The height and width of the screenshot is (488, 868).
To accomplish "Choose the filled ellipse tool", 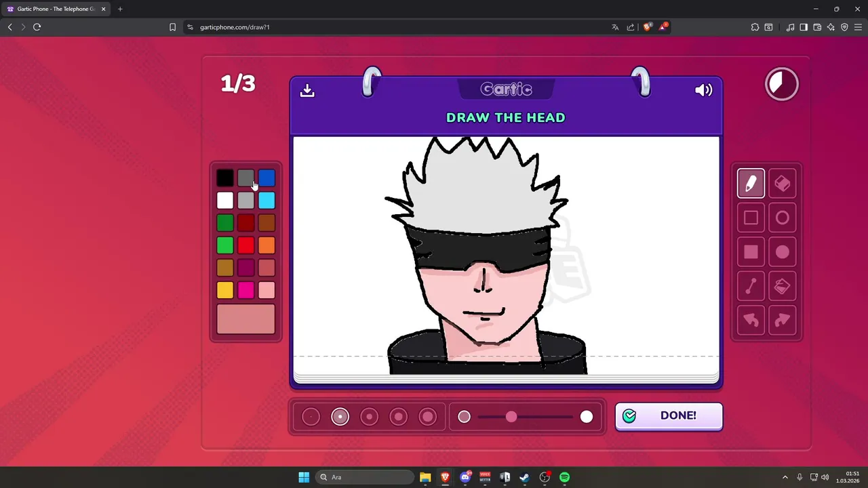I will (x=782, y=252).
